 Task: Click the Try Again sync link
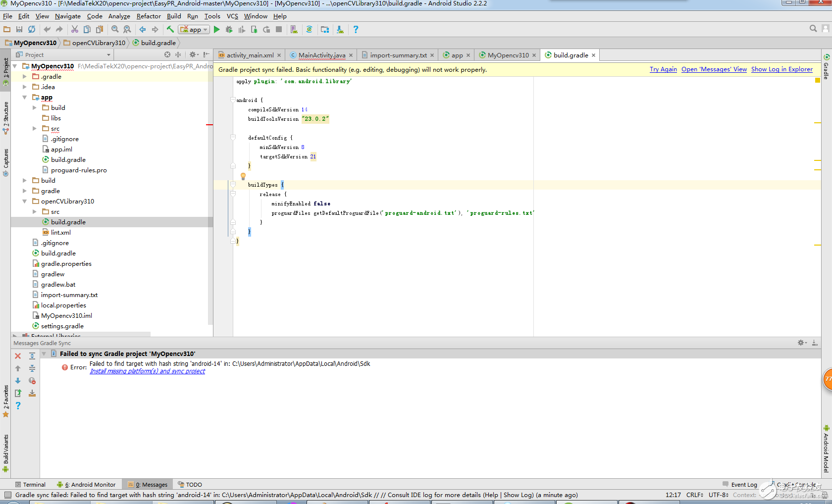(x=663, y=69)
